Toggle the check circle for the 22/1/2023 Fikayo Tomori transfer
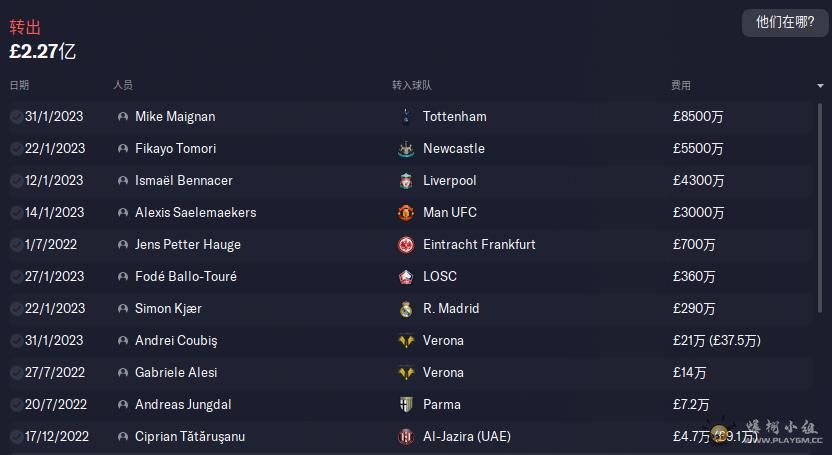 [16, 149]
